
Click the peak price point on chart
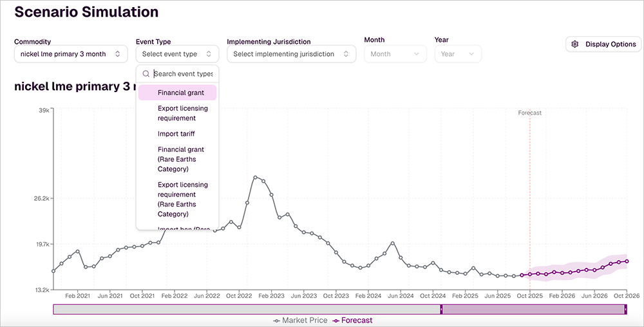point(256,177)
